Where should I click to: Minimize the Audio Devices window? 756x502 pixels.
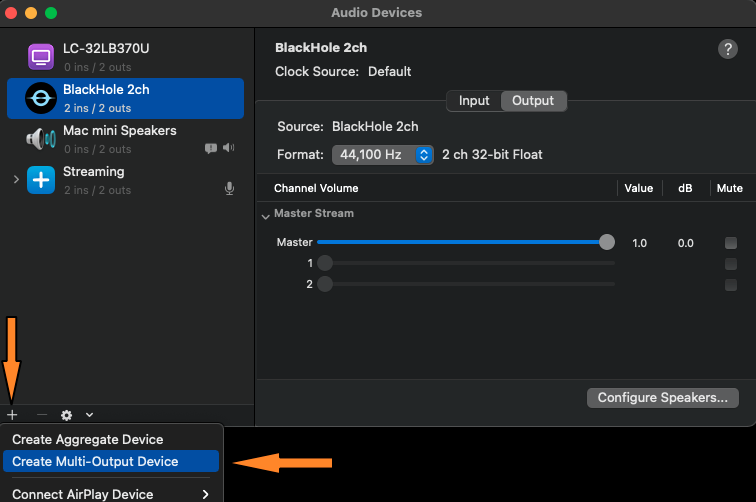point(31,13)
